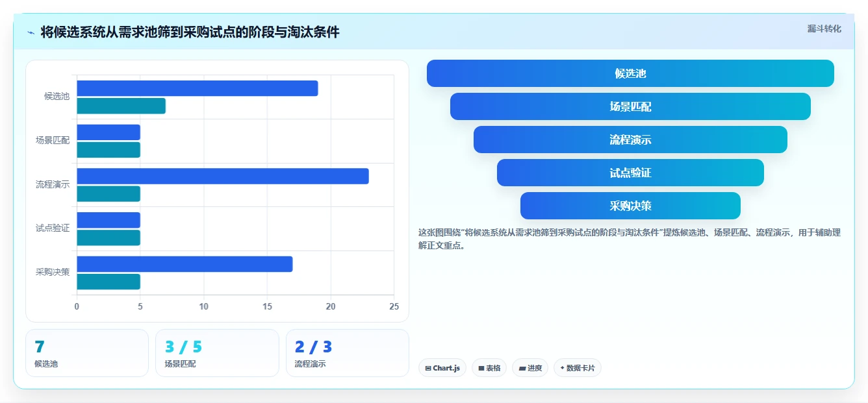Click the icon on the Chart.js chip

[x=428, y=368]
